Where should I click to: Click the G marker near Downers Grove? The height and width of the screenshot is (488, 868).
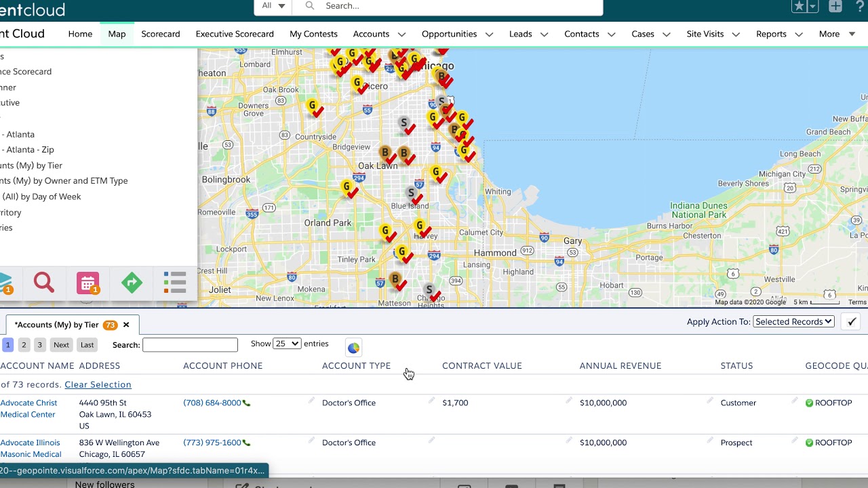(313, 106)
